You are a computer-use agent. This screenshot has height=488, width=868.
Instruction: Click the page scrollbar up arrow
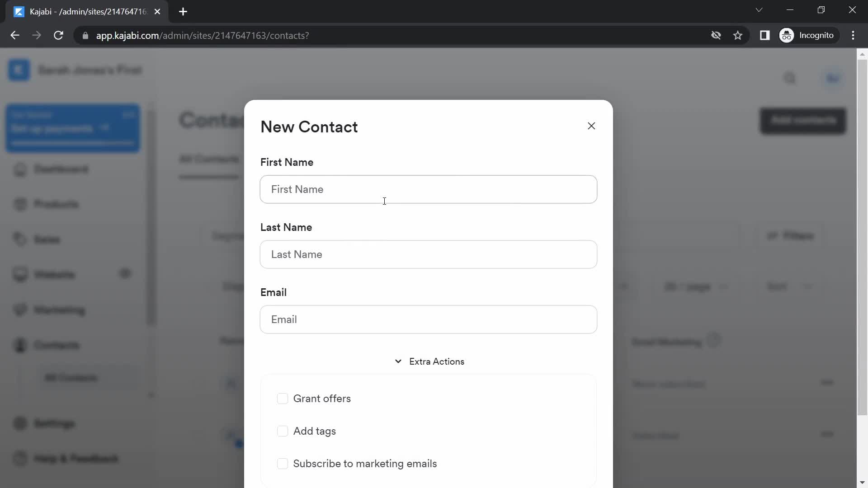(x=862, y=54)
